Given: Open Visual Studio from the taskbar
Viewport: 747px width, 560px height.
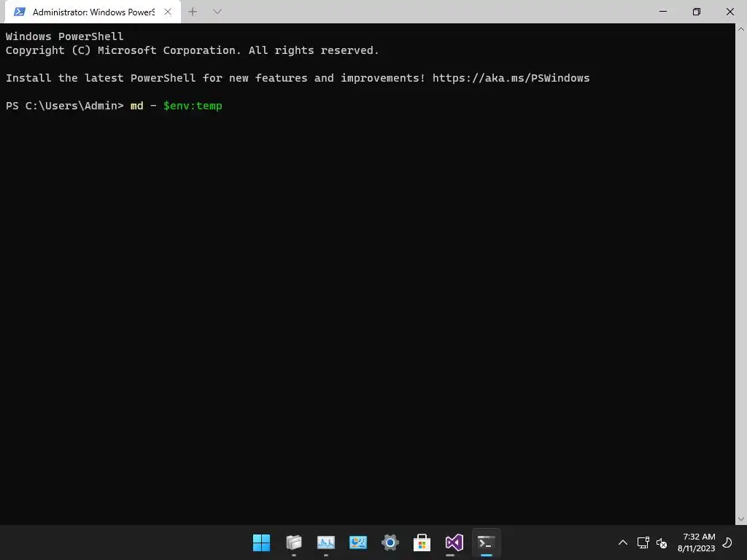Looking at the screenshot, I should tap(454, 542).
